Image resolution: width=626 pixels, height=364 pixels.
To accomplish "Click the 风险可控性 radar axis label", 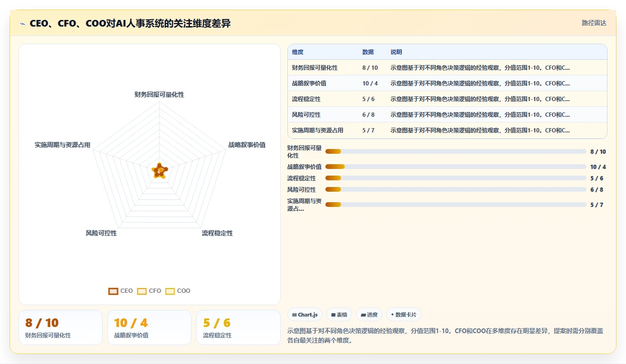I will (x=101, y=233).
